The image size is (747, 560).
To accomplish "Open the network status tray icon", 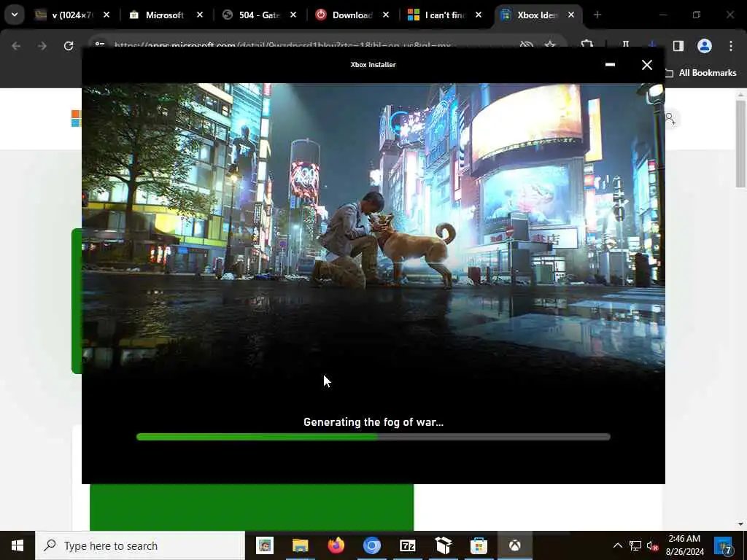I will point(635,545).
